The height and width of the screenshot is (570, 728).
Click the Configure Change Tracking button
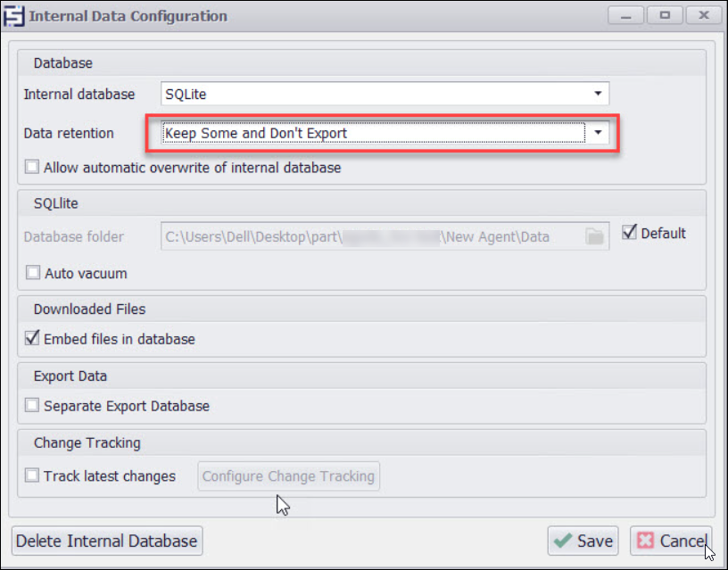[288, 476]
